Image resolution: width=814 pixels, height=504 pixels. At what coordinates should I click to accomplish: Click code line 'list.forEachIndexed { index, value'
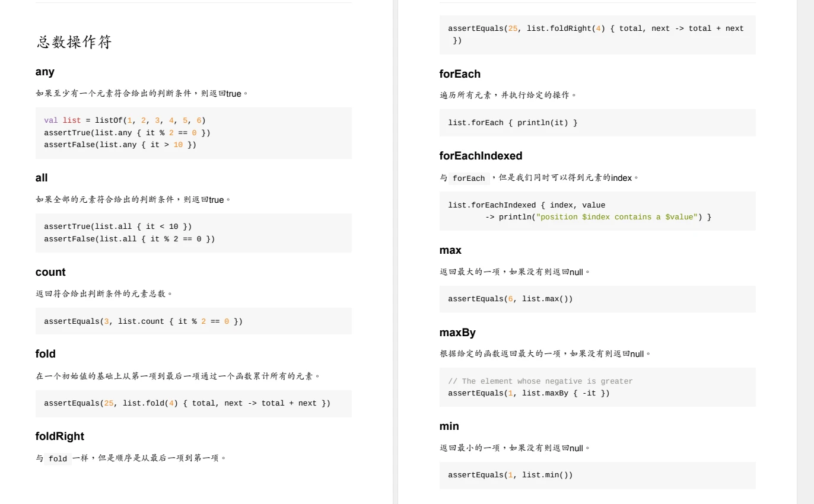[527, 205]
